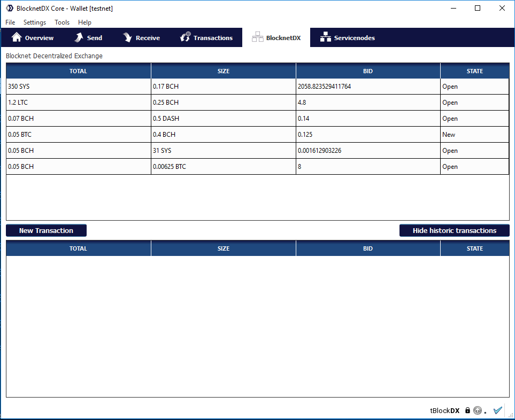Image resolution: width=515 pixels, height=420 pixels.
Task: Click the New state cell
Action: coord(474,135)
